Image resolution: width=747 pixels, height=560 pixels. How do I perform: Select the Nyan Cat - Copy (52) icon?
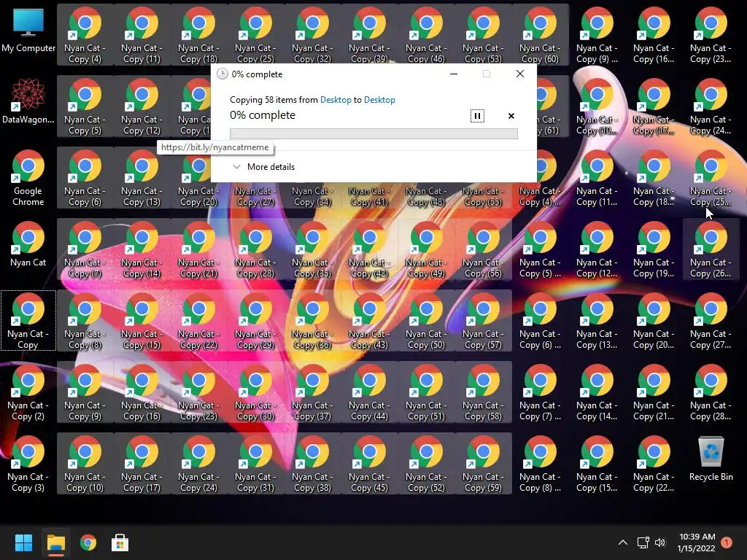coord(426,463)
